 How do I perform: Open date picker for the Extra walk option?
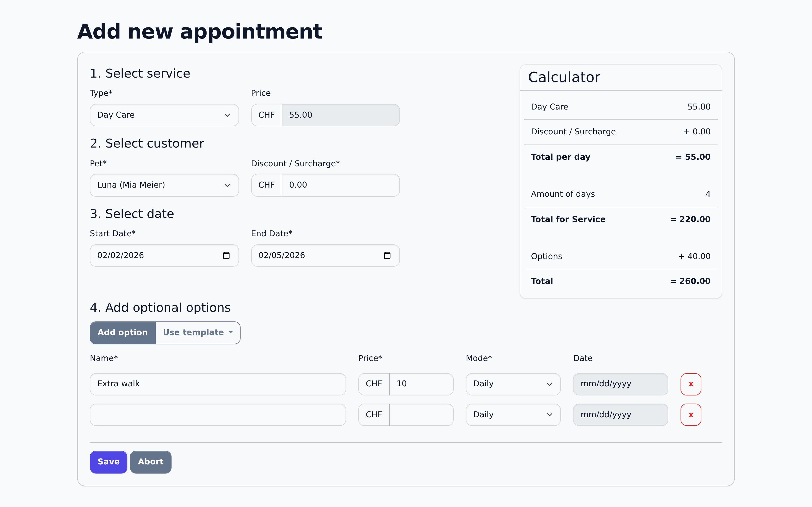coord(620,384)
